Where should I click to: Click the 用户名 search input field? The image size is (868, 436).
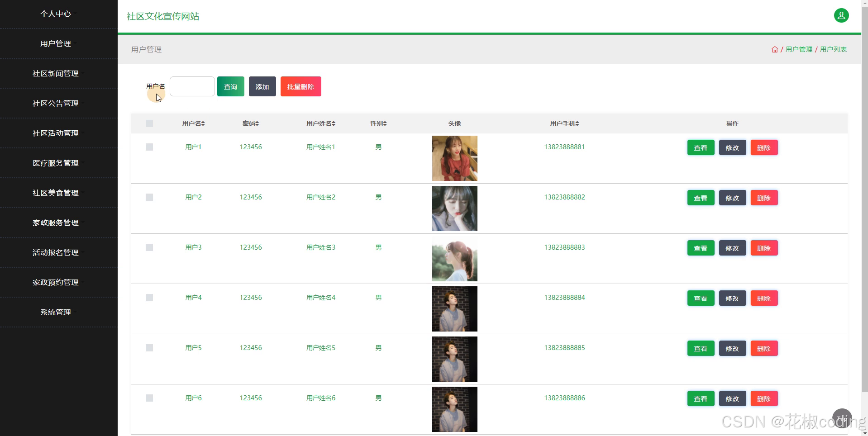point(192,86)
